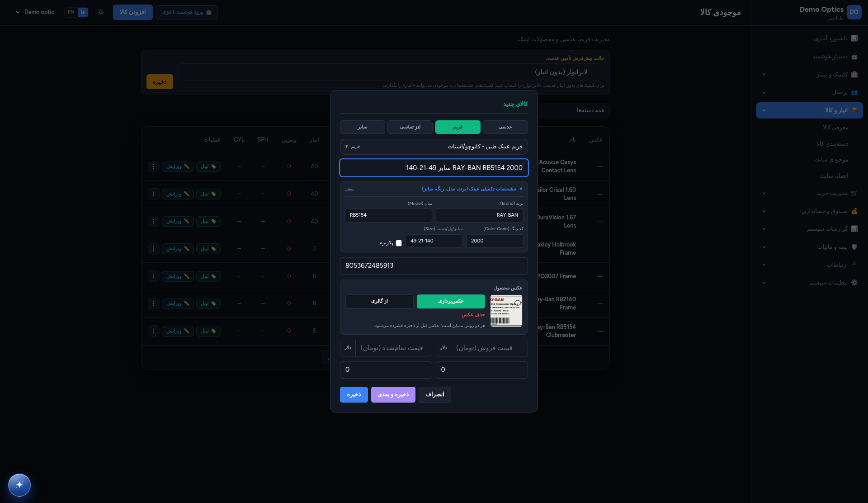868x503 pixels.
Task: Click the system settings gear icon
Action: coord(854,283)
